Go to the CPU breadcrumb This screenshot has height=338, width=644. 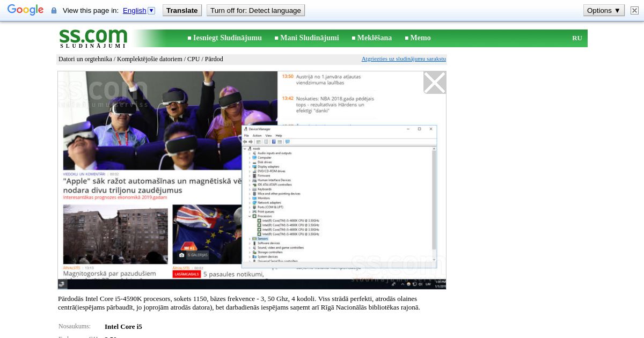(x=193, y=59)
